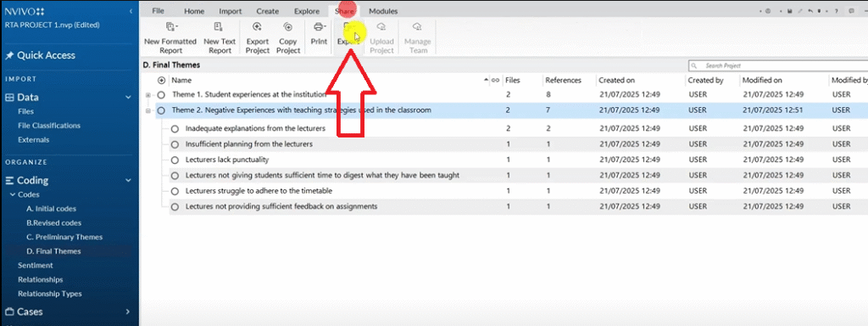The image size is (868, 326).
Task: Click modified time '21/07/2025 12:51' cell
Action: [773, 110]
